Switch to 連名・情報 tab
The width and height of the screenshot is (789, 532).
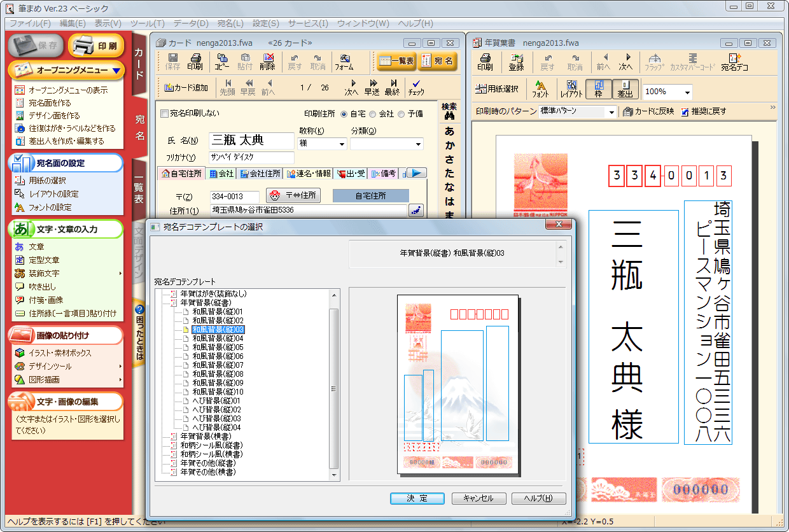pyautogui.click(x=309, y=173)
